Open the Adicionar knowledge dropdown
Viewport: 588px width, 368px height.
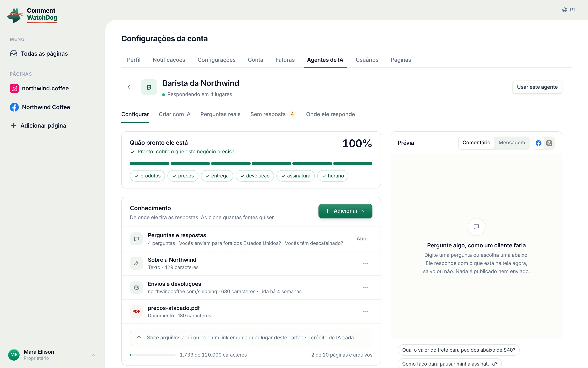point(345,211)
